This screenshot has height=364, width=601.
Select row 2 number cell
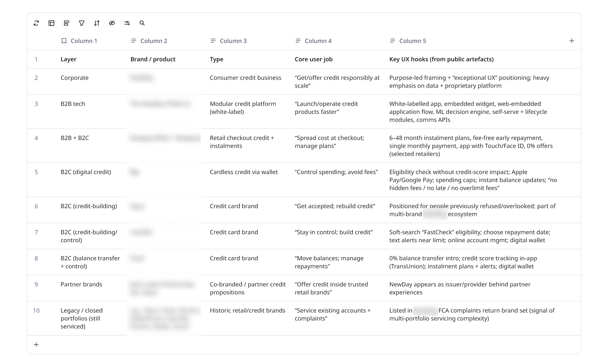(36, 77)
